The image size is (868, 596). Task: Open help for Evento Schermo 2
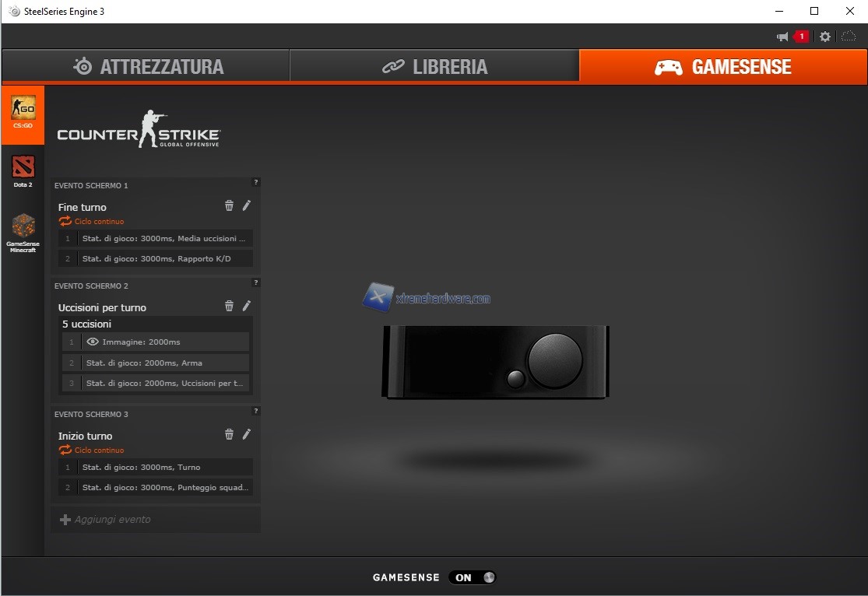click(255, 283)
